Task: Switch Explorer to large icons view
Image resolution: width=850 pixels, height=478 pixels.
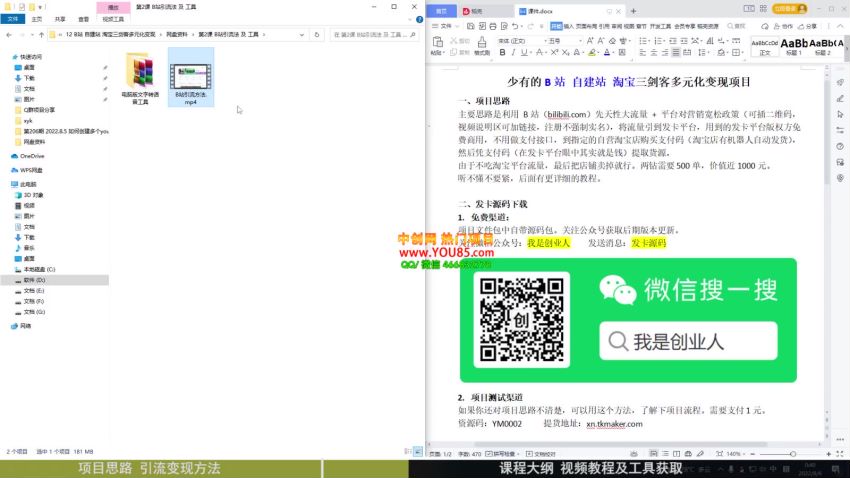Action: [417, 451]
